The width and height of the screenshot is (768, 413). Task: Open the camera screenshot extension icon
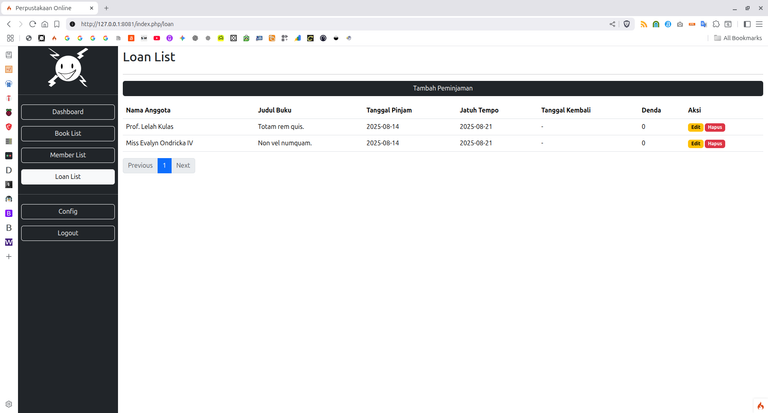[680, 24]
